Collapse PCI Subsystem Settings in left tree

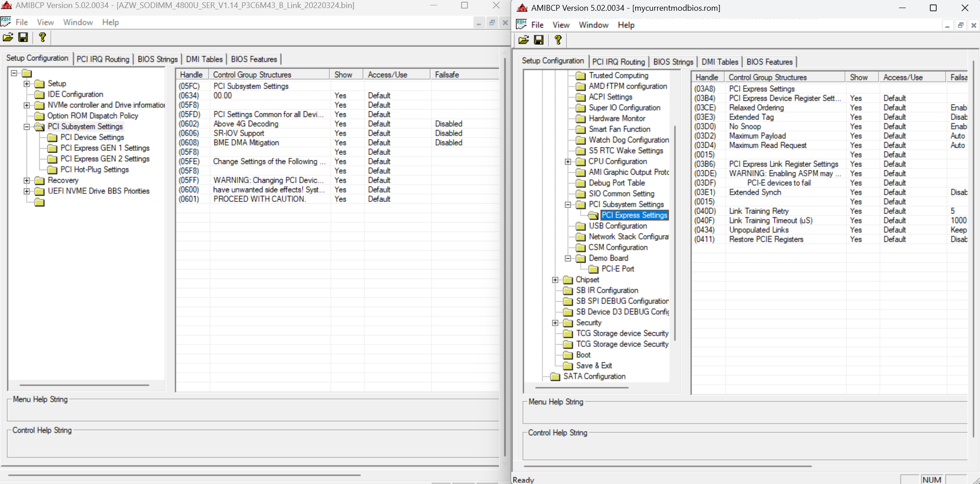(27, 127)
